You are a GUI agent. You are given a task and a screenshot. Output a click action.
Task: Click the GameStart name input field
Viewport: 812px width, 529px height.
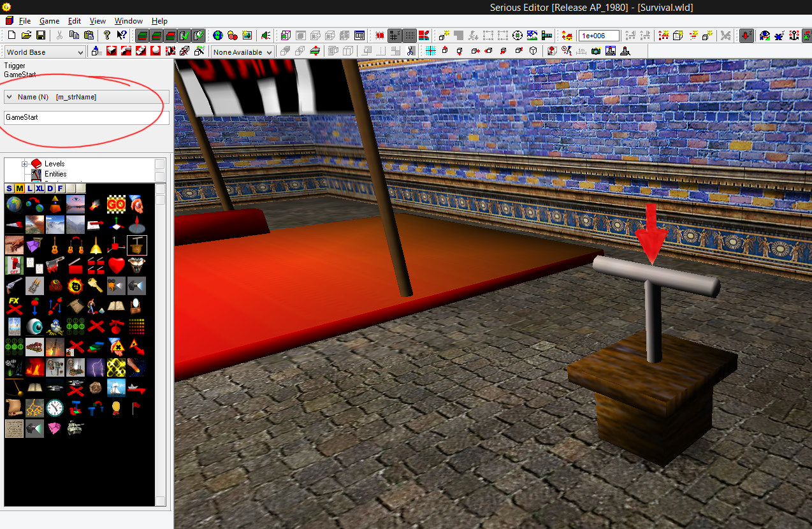pyautogui.click(x=87, y=117)
